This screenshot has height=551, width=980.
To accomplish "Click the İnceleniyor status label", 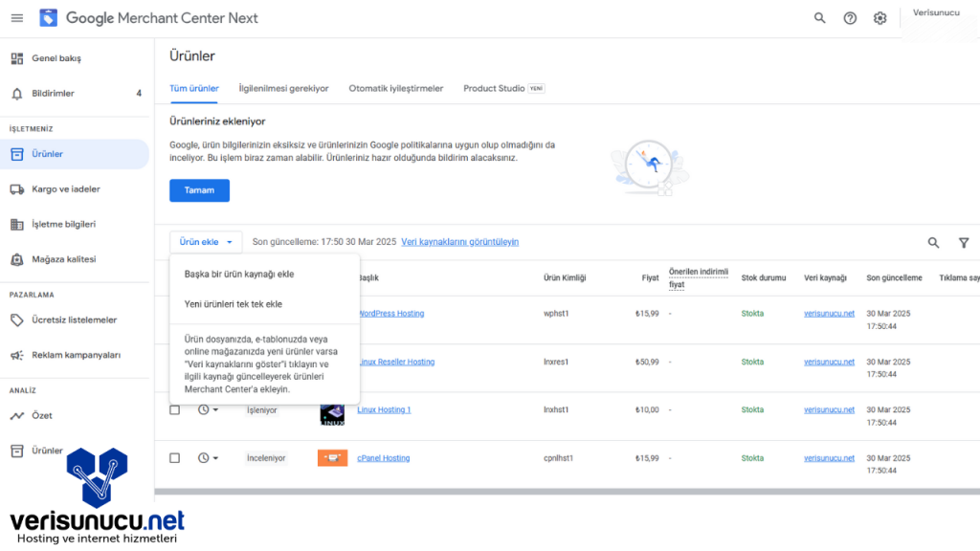I will (x=266, y=458).
